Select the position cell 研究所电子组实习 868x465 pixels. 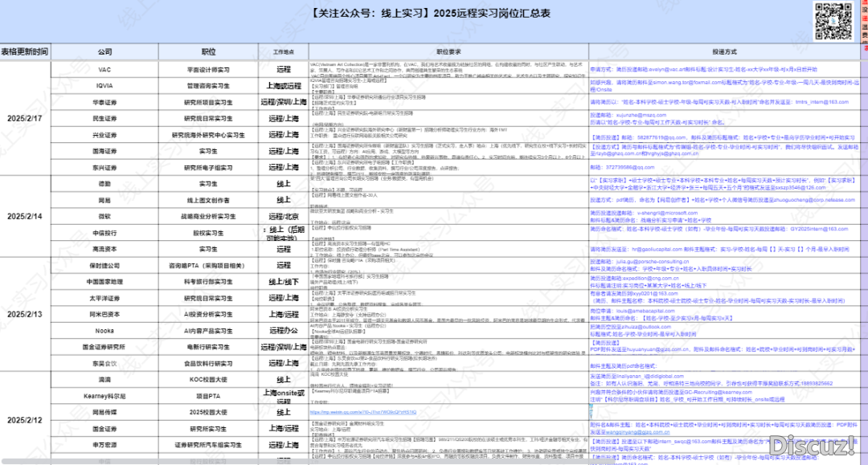(x=208, y=168)
